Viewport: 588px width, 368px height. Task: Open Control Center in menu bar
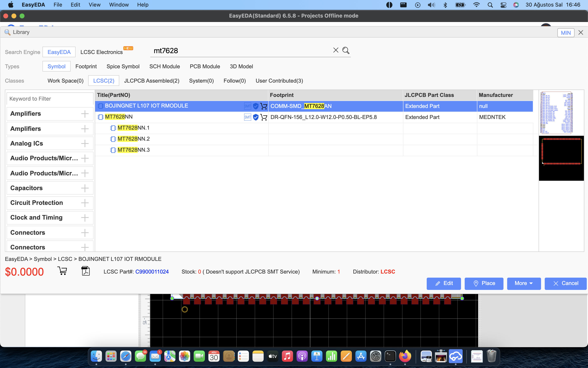point(503,5)
